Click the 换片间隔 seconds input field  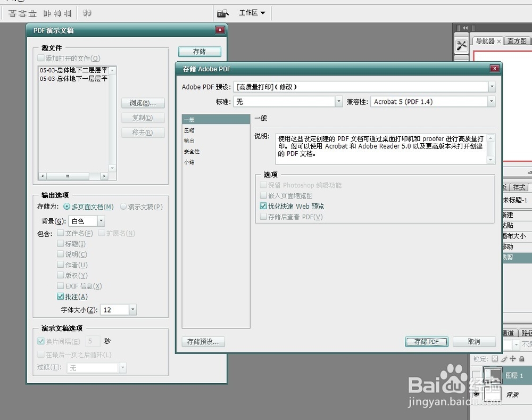coord(93,341)
